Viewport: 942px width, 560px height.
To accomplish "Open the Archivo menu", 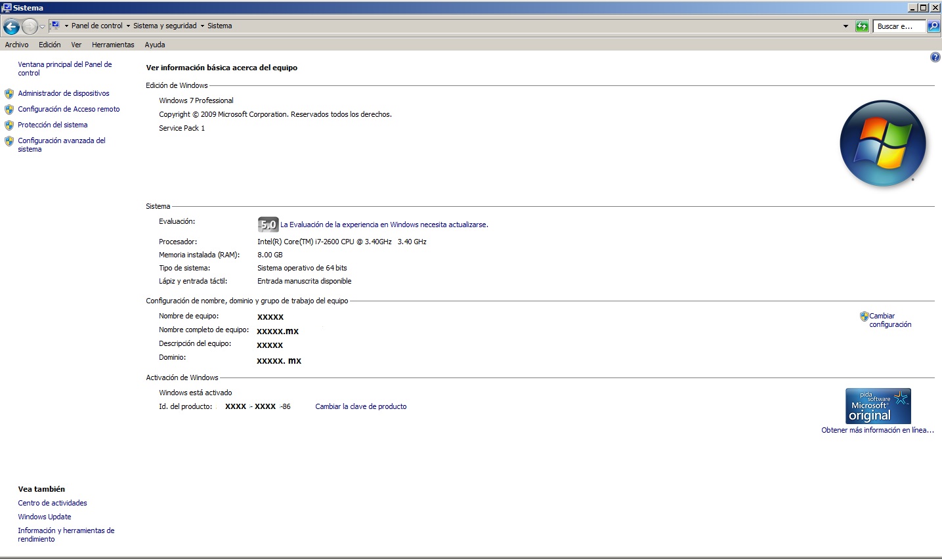I will (x=16, y=45).
